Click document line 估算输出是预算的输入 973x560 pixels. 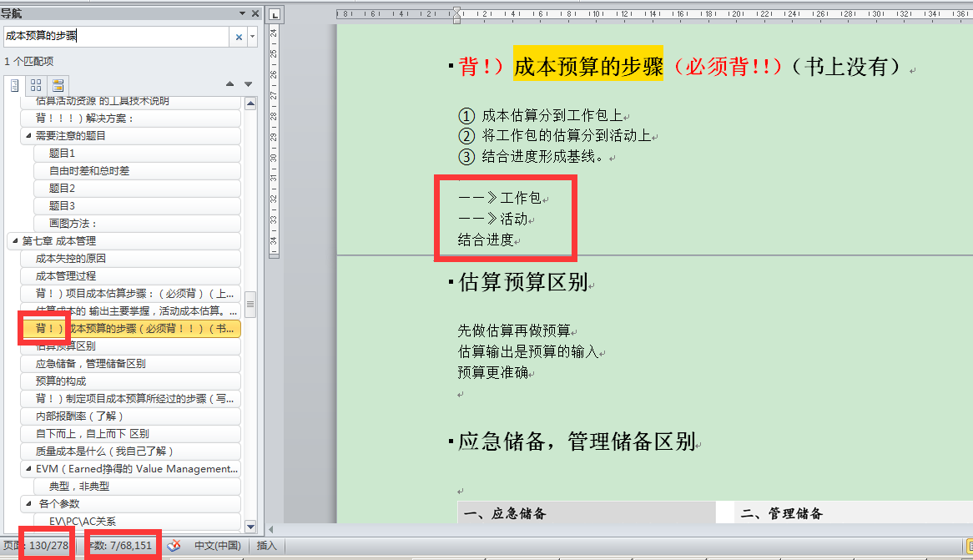[x=528, y=352]
